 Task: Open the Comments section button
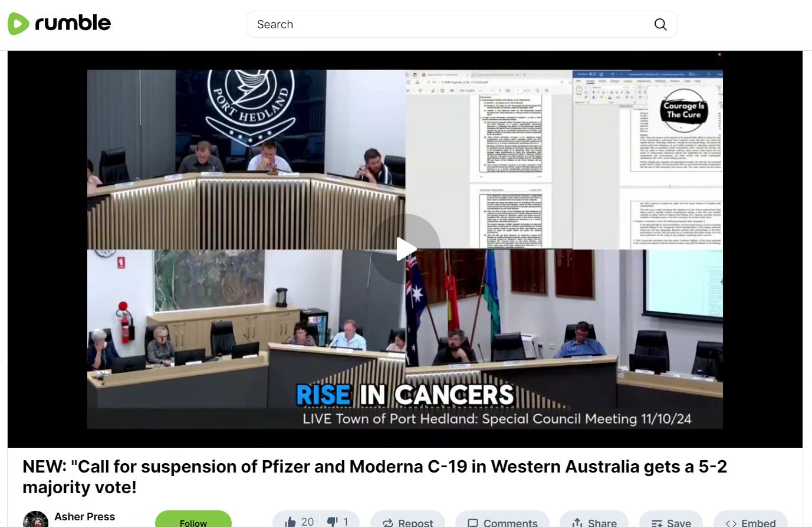tap(502, 520)
